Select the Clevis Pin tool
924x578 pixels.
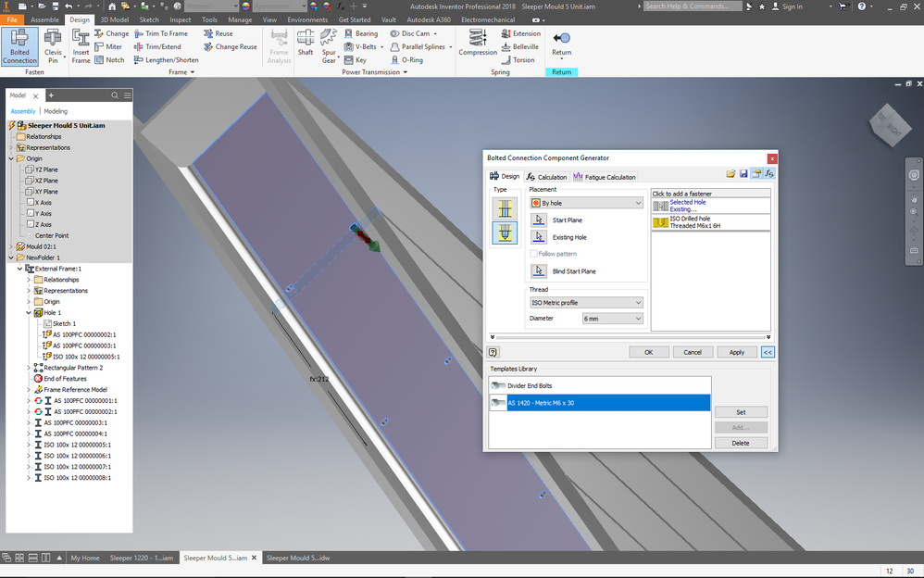[53, 46]
